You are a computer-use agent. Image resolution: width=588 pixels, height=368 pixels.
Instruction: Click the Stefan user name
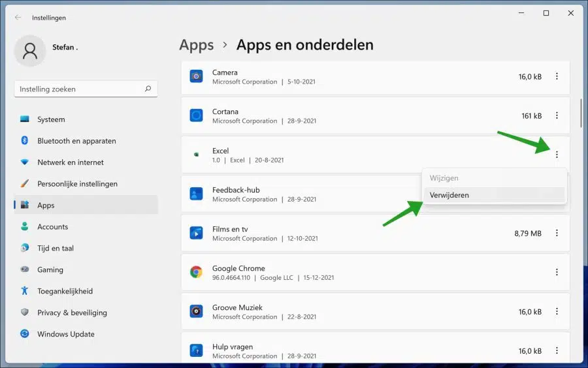click(65, 47)
